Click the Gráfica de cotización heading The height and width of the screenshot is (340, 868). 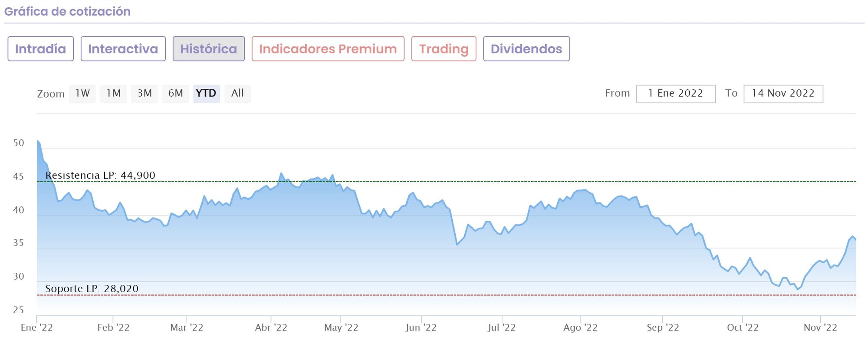pyautogui.click(x=67, y=11)
